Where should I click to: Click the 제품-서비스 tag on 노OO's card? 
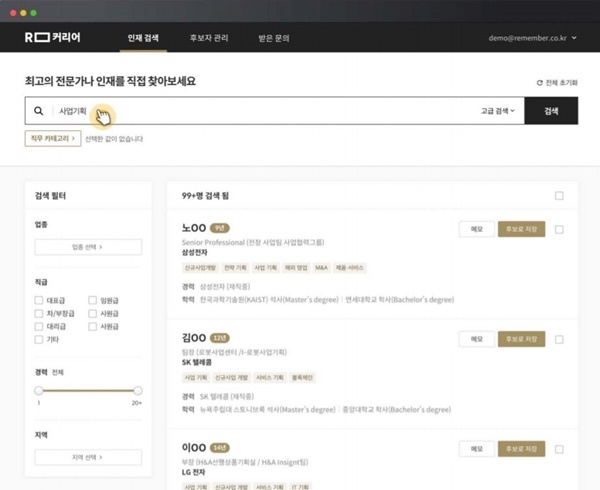349,268
